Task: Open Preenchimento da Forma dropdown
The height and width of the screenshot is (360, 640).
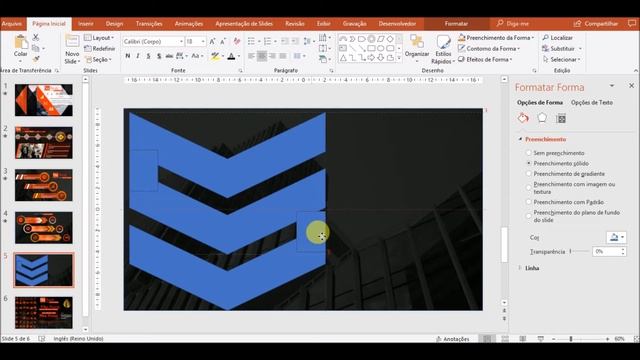Action: click(496, 38)
